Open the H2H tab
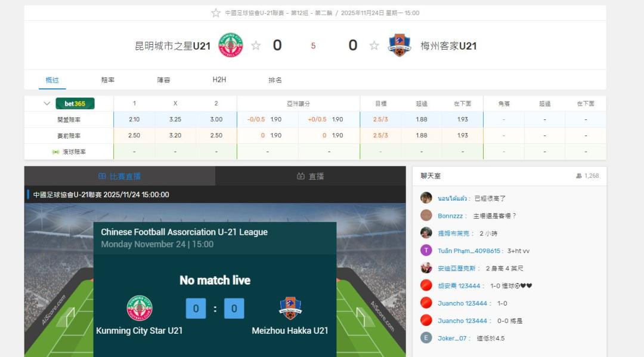Screen dimensions: 644x357 pyautogui.click(x=219, y=79)
